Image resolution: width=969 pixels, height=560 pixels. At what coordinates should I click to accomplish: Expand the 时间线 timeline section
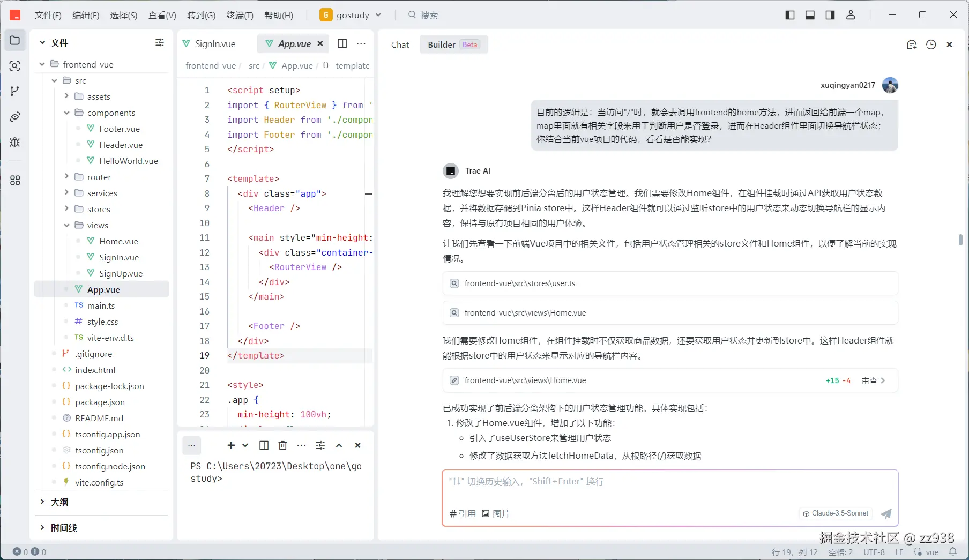coord(42,528)
